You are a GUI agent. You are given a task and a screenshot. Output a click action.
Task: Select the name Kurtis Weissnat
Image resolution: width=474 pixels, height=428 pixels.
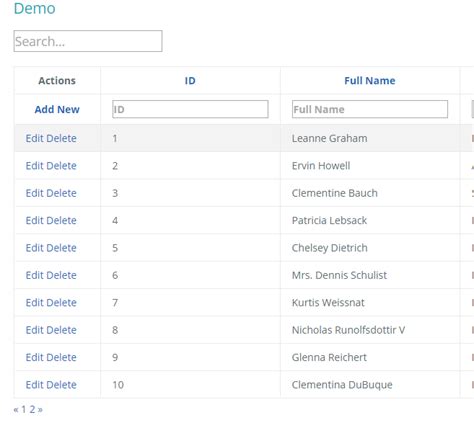(328, 303)
